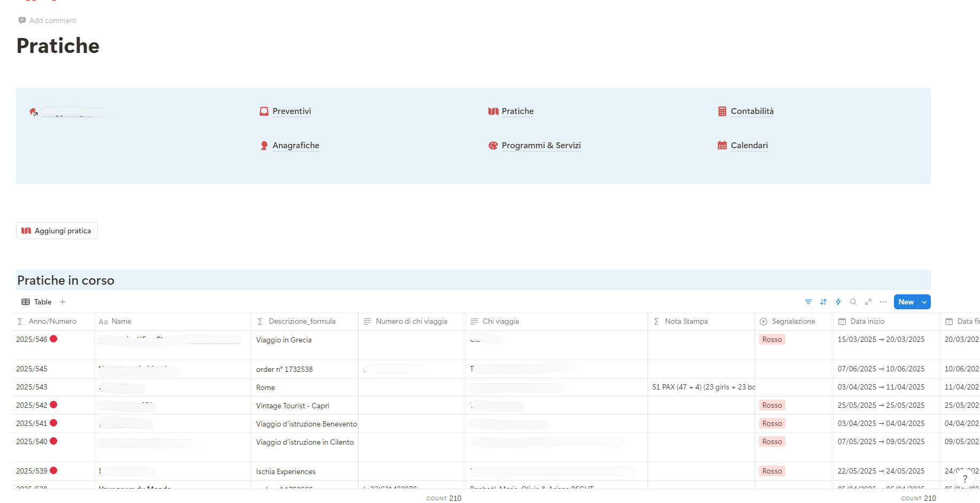
Task: Open the sort icon in table toolbar
Action: 823,302
